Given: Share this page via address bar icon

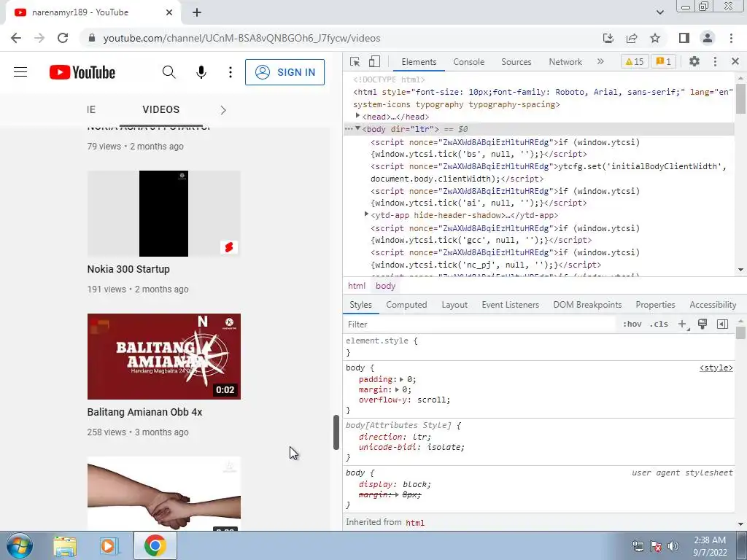Looking at the screenshot, I should [632, 38].
